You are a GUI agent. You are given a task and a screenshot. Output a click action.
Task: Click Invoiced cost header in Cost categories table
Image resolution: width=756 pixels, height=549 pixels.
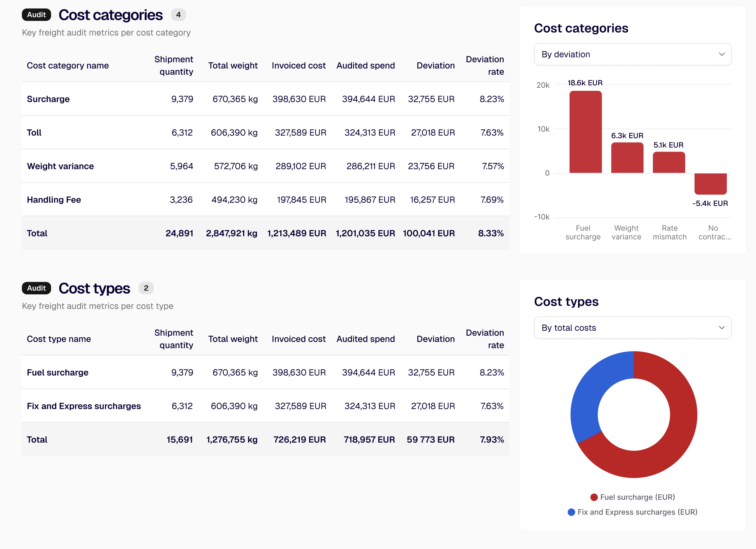tap(299, 65)
